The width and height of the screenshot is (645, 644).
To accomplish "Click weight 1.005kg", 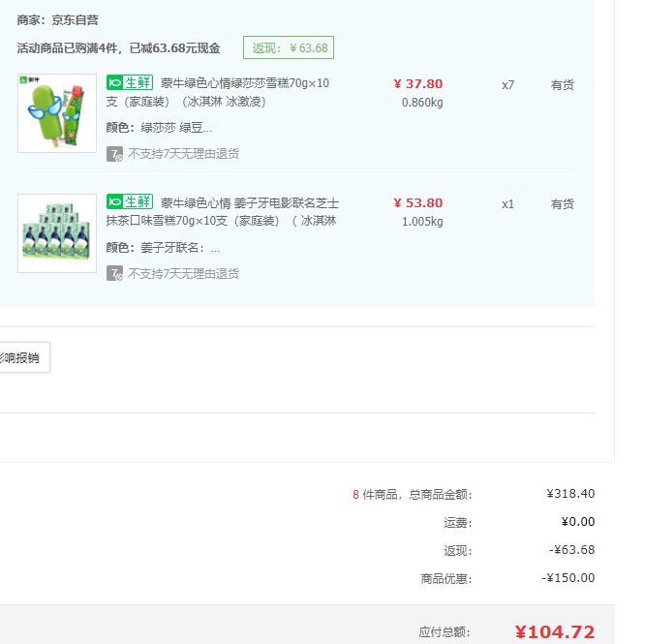I will pos(422,222).
